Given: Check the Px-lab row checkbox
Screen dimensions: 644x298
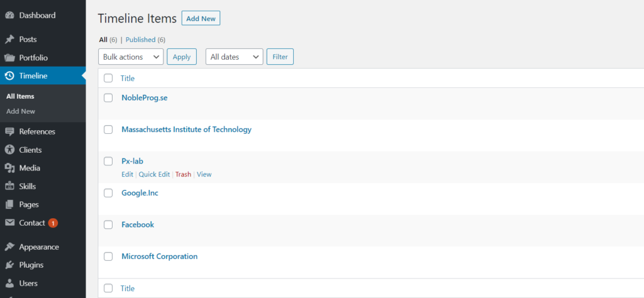Looking at the screenshot, I should 108,162.
